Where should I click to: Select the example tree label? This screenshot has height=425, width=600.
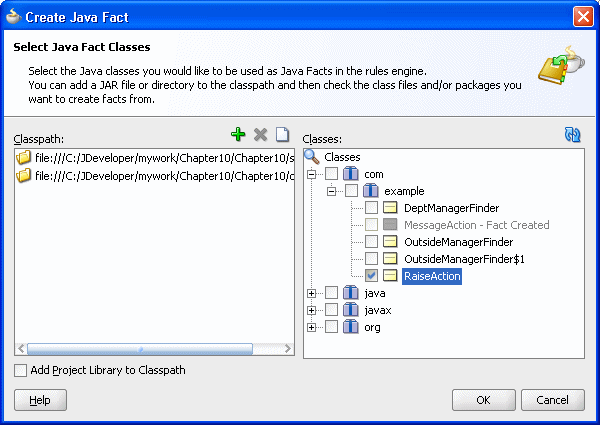[404, 191]
